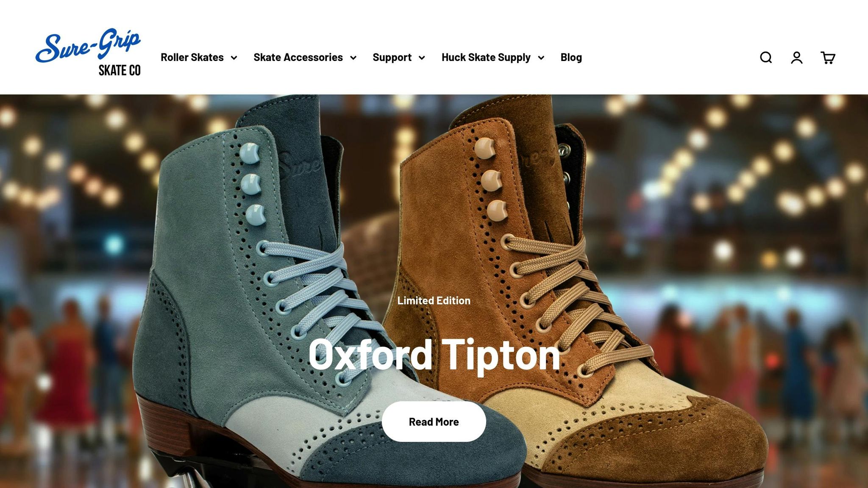
Task: Click the Oxford Tipton headline
Action: (434, 355)
